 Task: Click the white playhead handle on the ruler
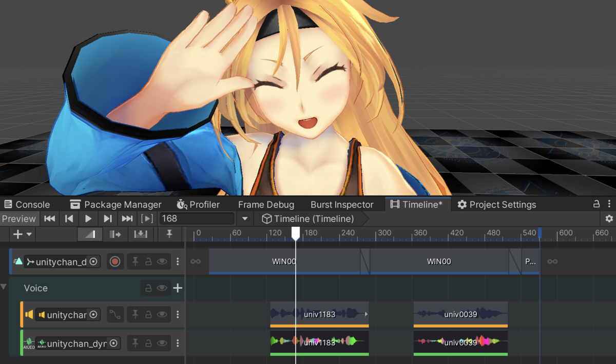pyautogui.click(x=296, y=234)
